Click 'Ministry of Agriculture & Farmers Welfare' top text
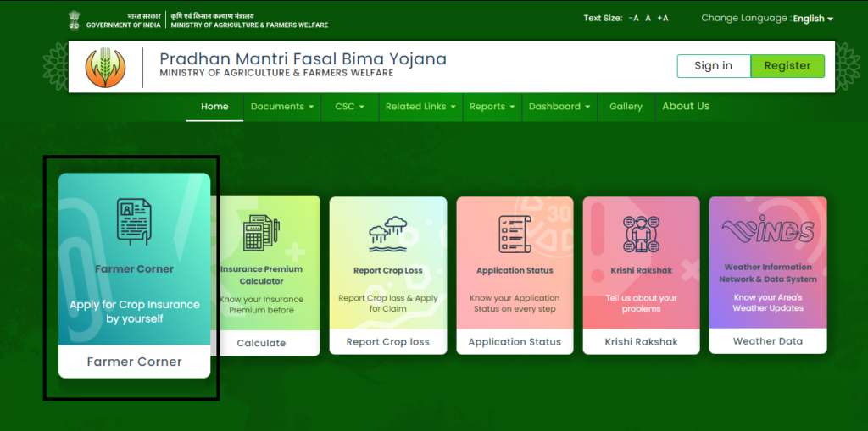Screen dimensions: 868x431 pyautogui.click(x=249, y=25)
